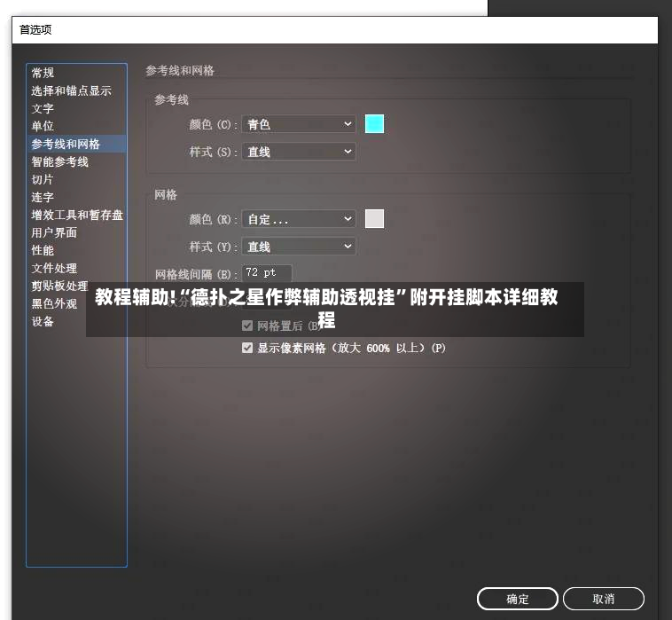Image resolution: width=672 pixels, height=620 pixels.
Task: Open grid color dropdown showing 自定
Action: pyautogui.click(x=299, y=220)
